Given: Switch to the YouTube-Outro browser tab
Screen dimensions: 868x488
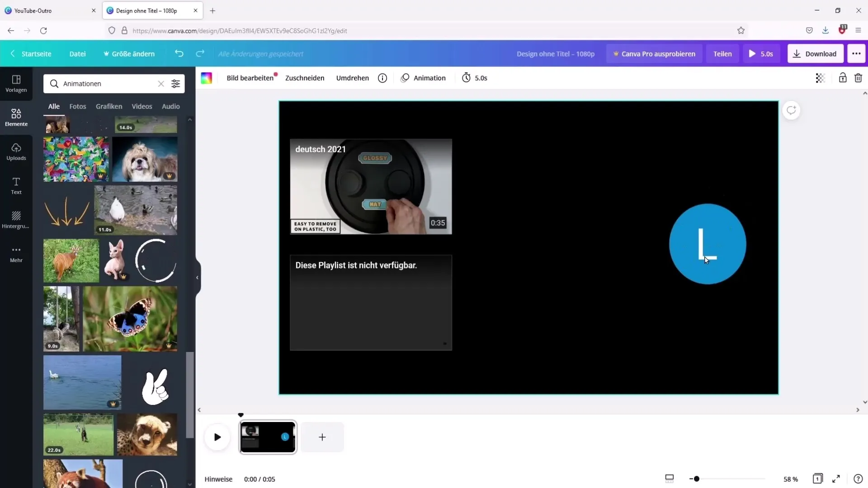Looking at the screenshot, I should coord(50,10).
